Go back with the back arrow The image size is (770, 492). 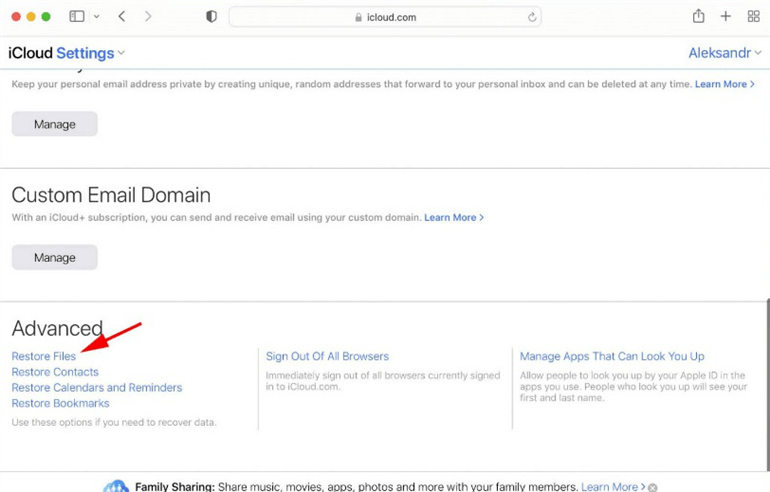122,17
